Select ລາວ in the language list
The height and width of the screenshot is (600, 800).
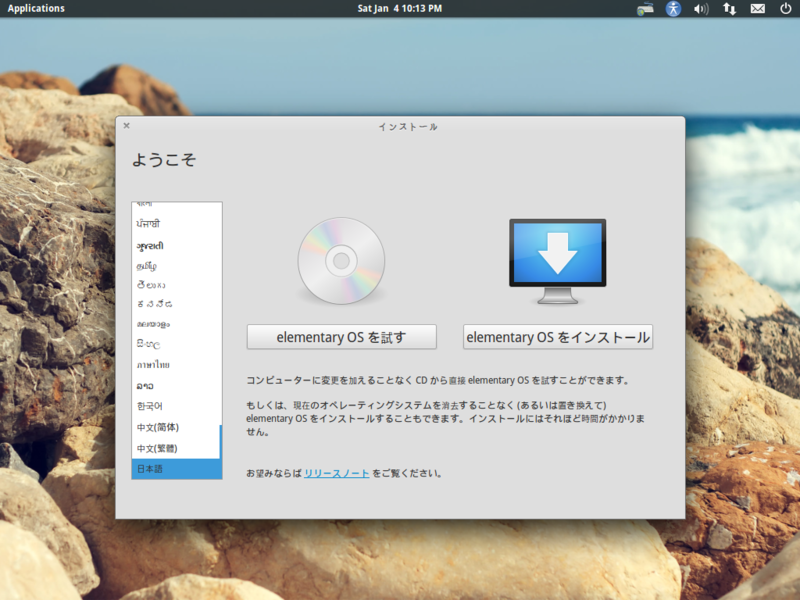[176, 386]
